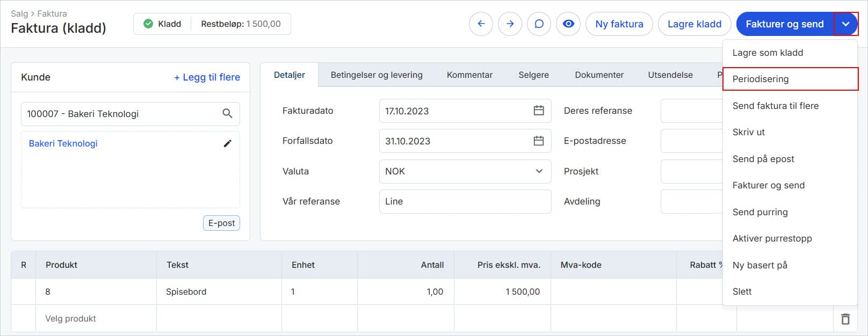The image size is (868, 336).
Task: Open calendar for Fakturadato
Action: pyautogui.click(x=538, y=111)
